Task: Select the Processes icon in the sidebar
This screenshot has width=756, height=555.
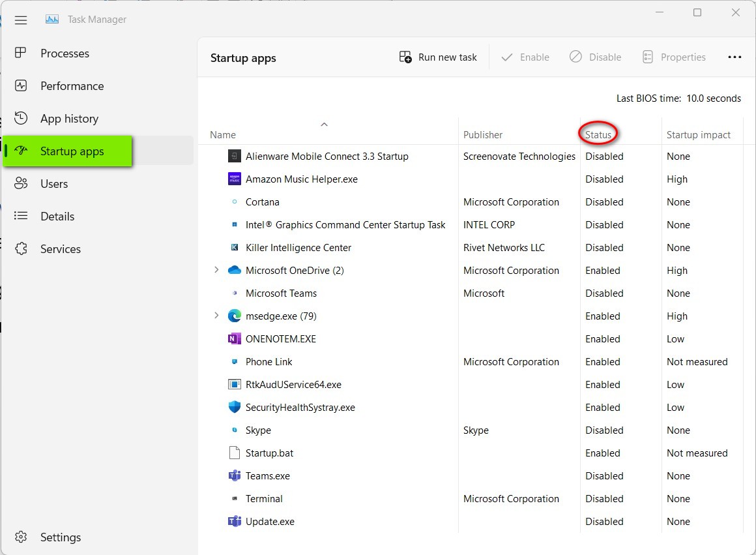Action: tap(20, 53)
